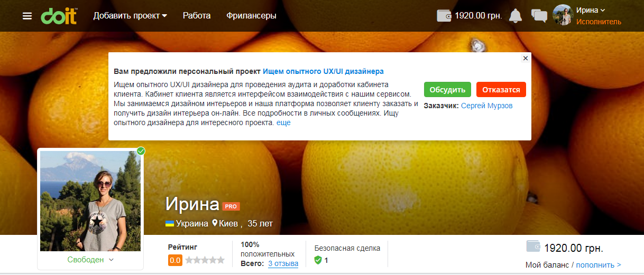This screenshot has width=644, height=275.
Task: Change the Свободен status dropdown
Action: (x=90, y=260)
